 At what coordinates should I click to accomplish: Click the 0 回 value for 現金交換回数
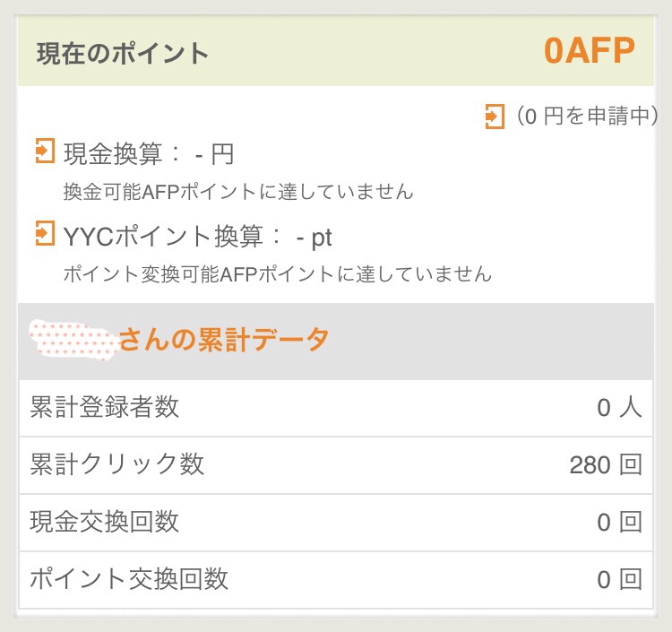tap(619, 523)
